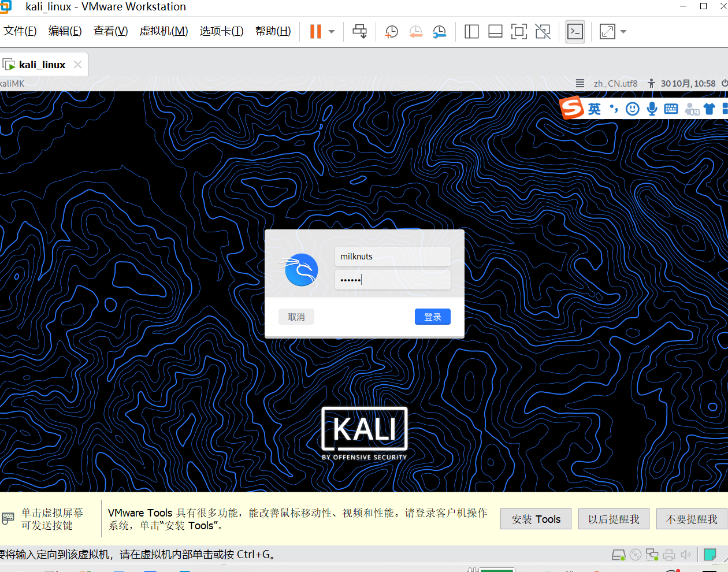The image size is (728, 572).
Task: Click the date and time 30 10月, 10:58
Action: pos(688,83)
